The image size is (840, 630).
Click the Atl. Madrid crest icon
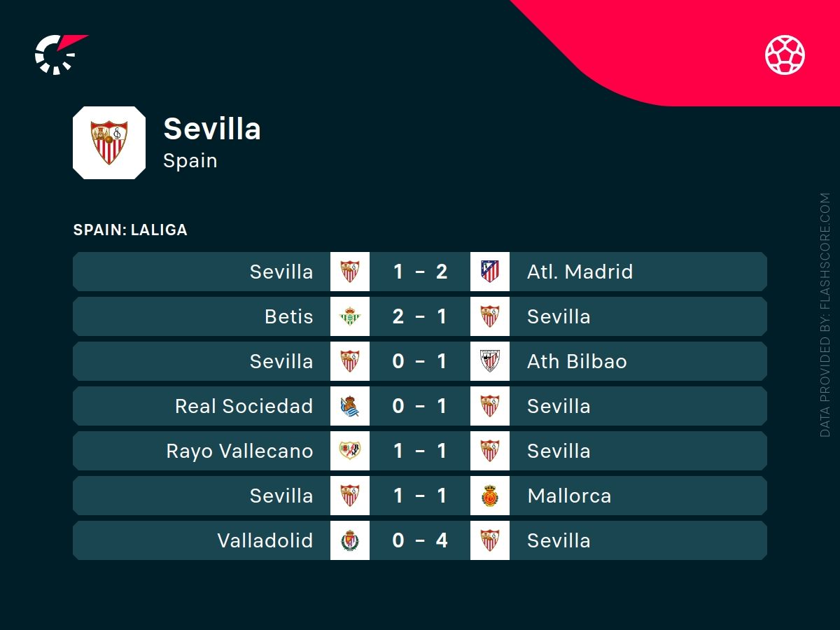click(x=490, y=272)
